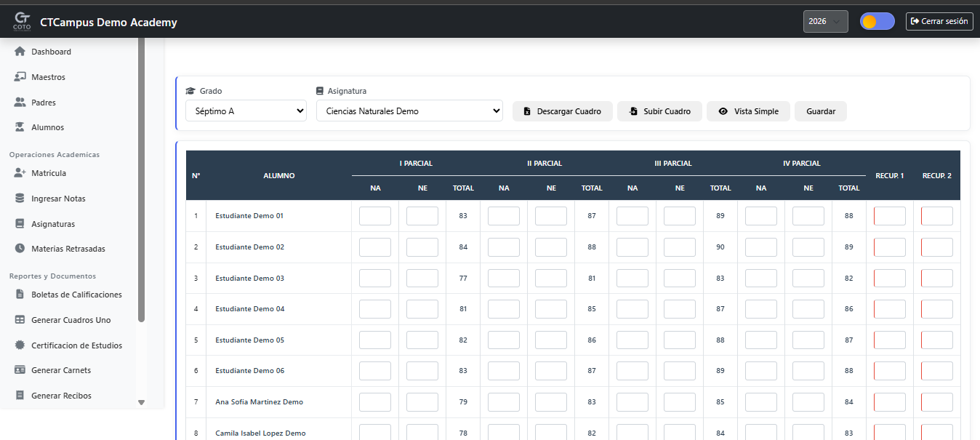The width and height of the screenshot is (980, 440).
Task: Click the Padres people icon
Action: (x=20, y=103)
